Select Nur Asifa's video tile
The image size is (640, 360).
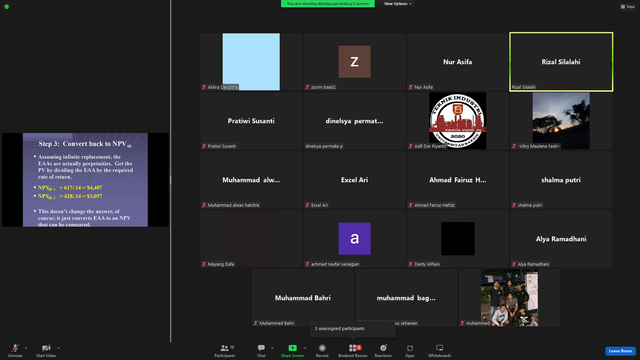(x=458, y=62)
